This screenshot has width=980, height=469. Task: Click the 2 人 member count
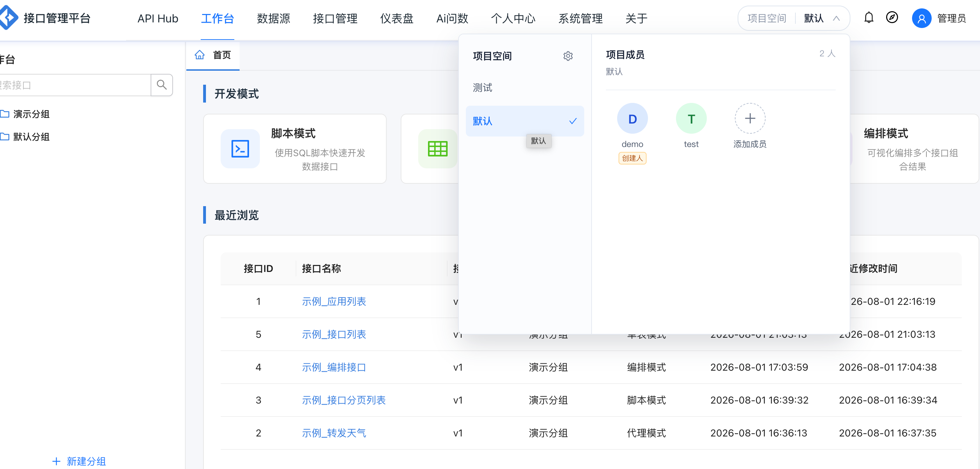pos(827,54)
